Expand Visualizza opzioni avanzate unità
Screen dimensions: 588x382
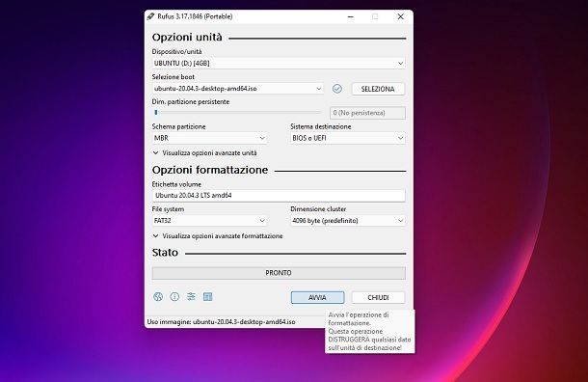click(x=204, y=153)
